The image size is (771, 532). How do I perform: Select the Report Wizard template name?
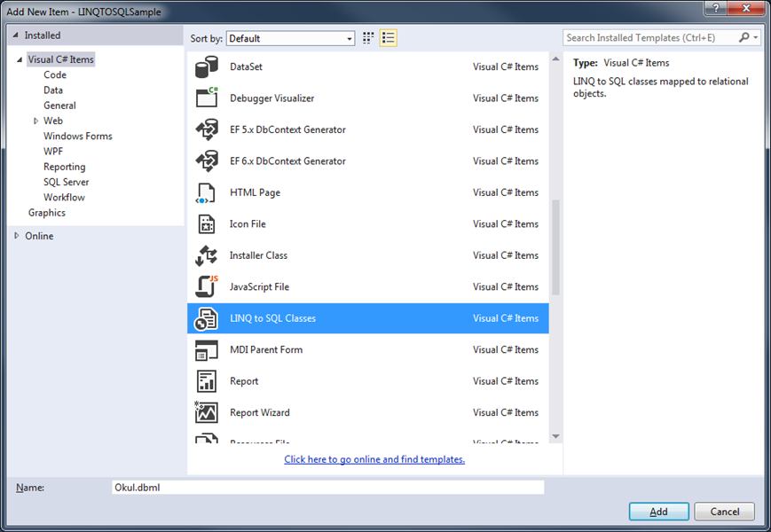(x=260, y=412)
